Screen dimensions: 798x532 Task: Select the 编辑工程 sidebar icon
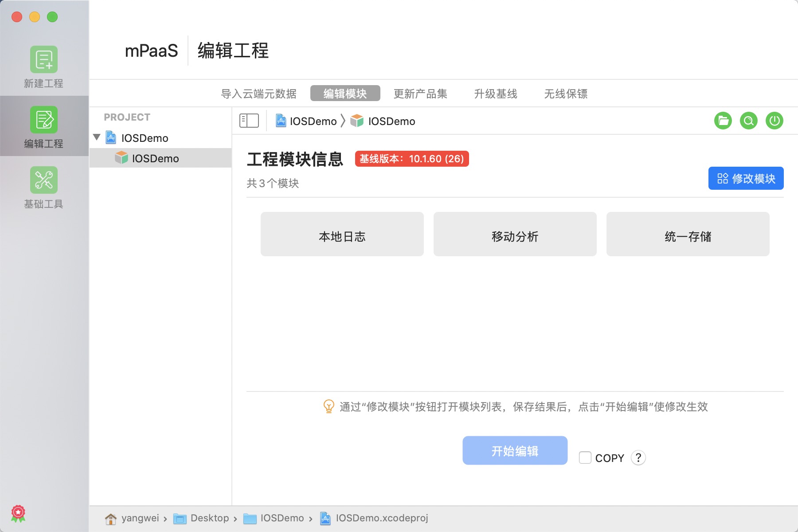pos(43,120)
